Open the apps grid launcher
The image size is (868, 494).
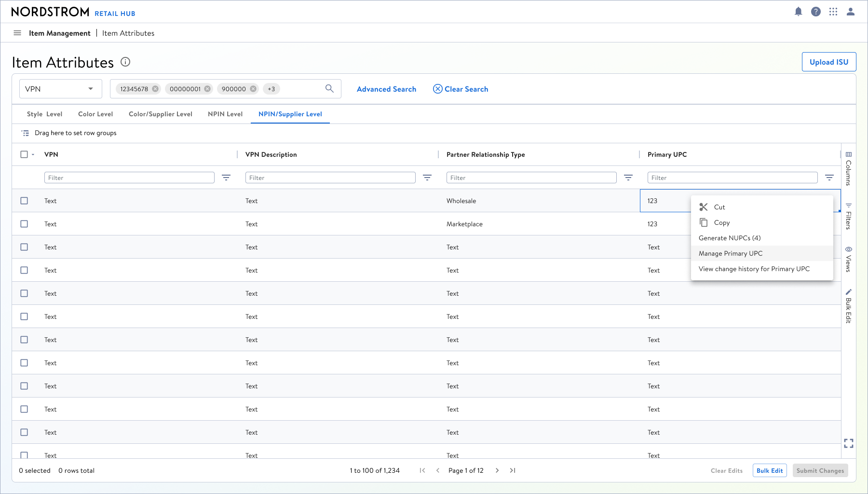coord(833,12)
